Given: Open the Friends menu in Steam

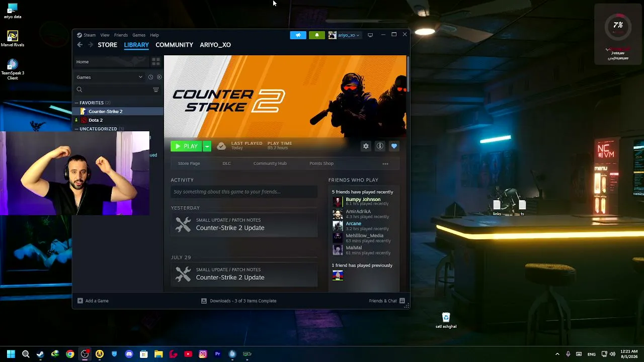Looking at the screenshot, I should 121,35.
